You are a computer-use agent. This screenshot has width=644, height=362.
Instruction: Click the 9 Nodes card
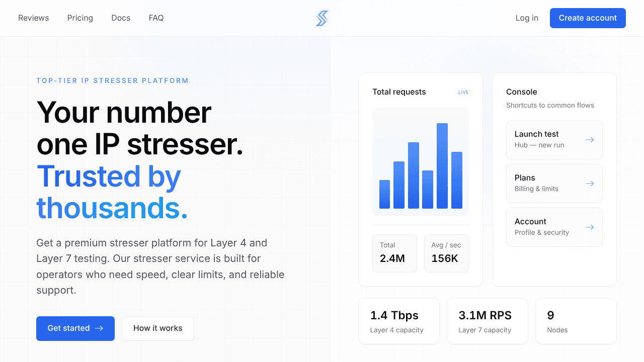coord(576,321)
